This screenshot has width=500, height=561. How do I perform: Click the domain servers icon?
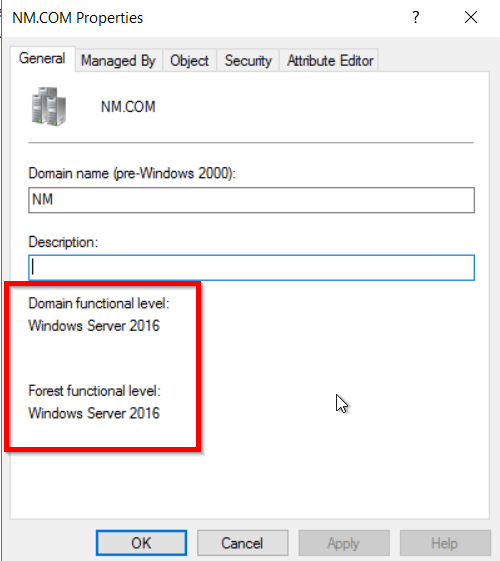pos(49,106)
